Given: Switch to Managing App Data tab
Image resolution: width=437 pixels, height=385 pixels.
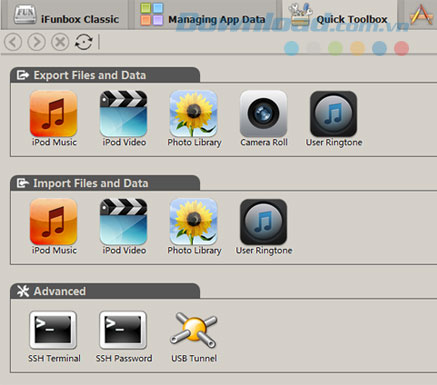Looking at the screenshot, I should (x=203, y=15).
